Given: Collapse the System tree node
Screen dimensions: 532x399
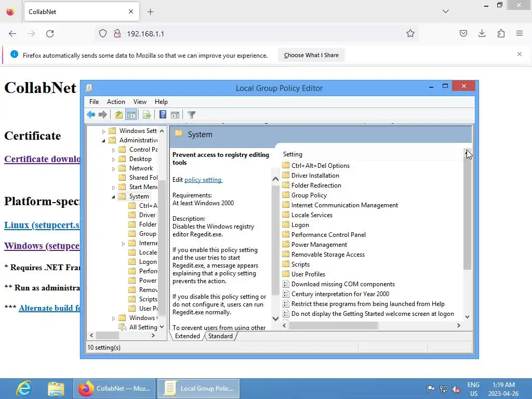Looking at the screenshot, I should (x=113, y=197).
